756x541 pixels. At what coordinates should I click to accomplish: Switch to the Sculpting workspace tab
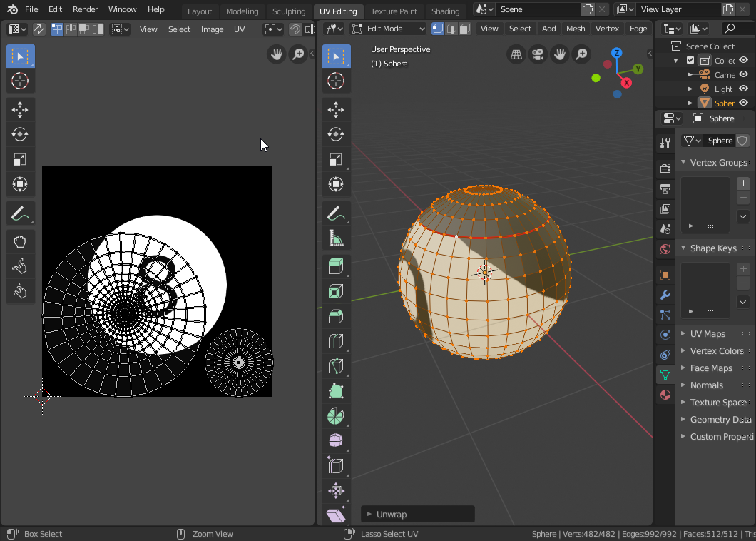289,11
